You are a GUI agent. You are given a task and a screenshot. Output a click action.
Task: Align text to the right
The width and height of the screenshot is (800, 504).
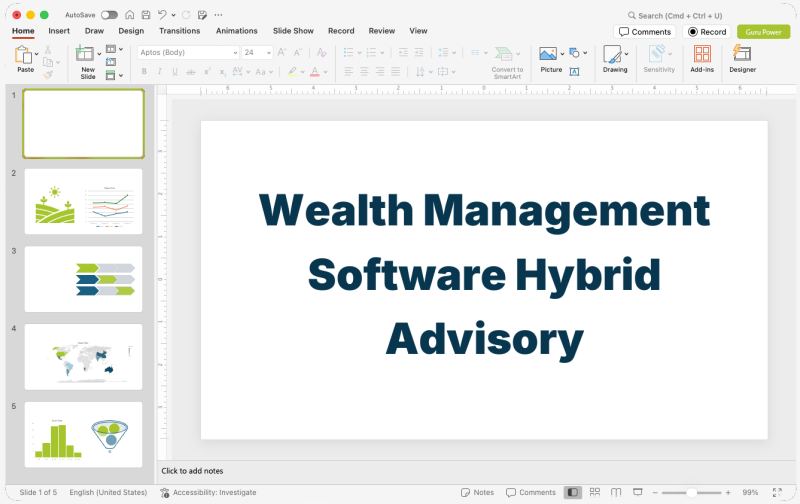tap(380, 71)
